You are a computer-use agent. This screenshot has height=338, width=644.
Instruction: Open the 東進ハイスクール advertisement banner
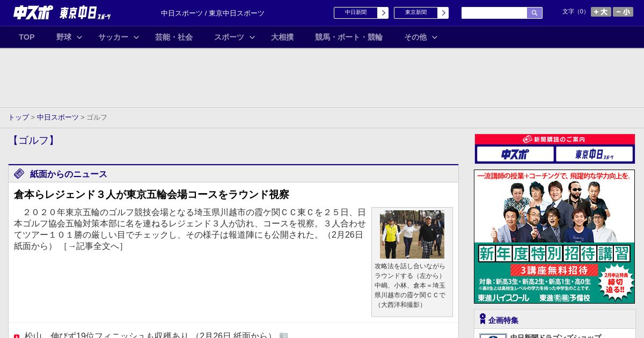[x=554, y=237]
